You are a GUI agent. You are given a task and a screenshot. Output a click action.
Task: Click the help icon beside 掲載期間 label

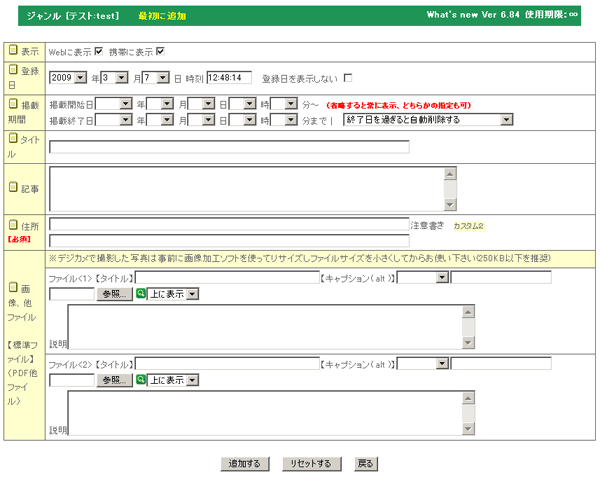pos(12,104)
